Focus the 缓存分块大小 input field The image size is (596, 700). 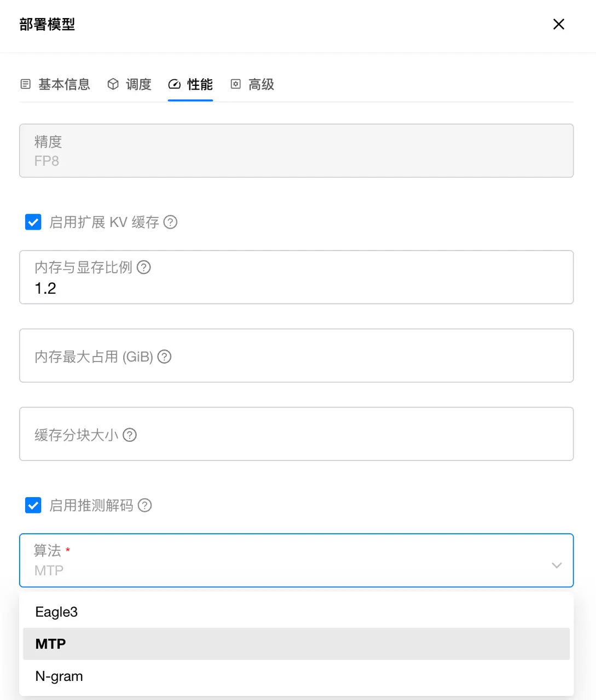296,434
